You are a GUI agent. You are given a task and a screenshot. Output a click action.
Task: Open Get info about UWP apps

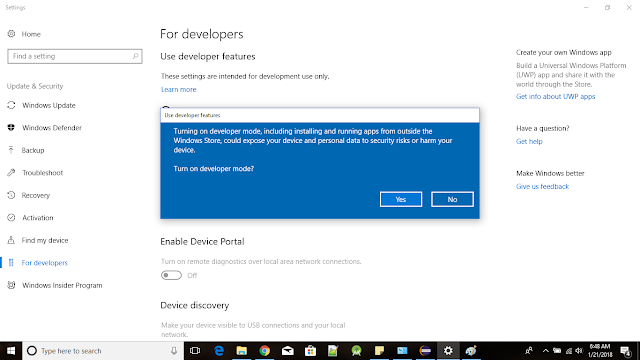click(556, 96)
